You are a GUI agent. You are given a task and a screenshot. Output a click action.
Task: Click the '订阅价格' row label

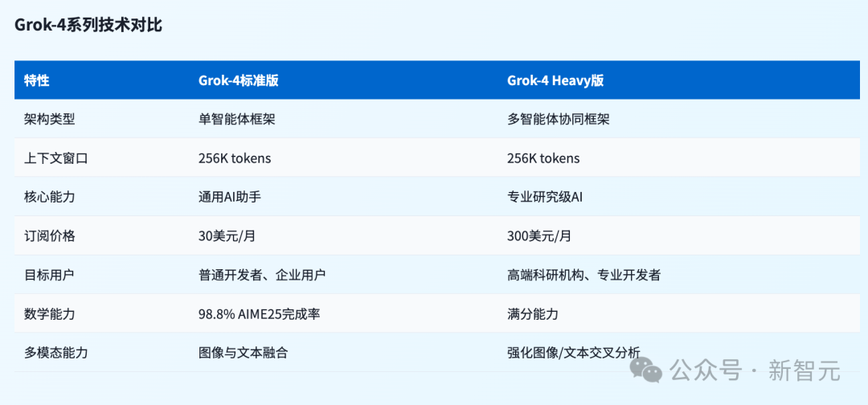(x=49, y=236)
